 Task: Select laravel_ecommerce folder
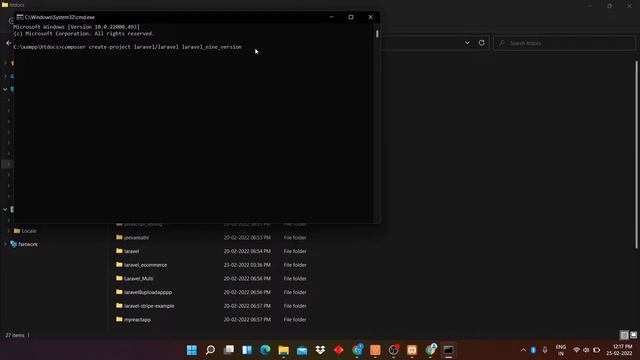(145, 265)
